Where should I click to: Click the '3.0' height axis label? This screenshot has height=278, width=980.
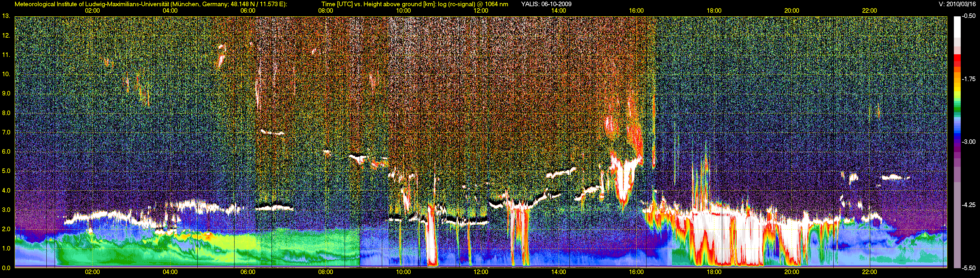coord(6,210)
